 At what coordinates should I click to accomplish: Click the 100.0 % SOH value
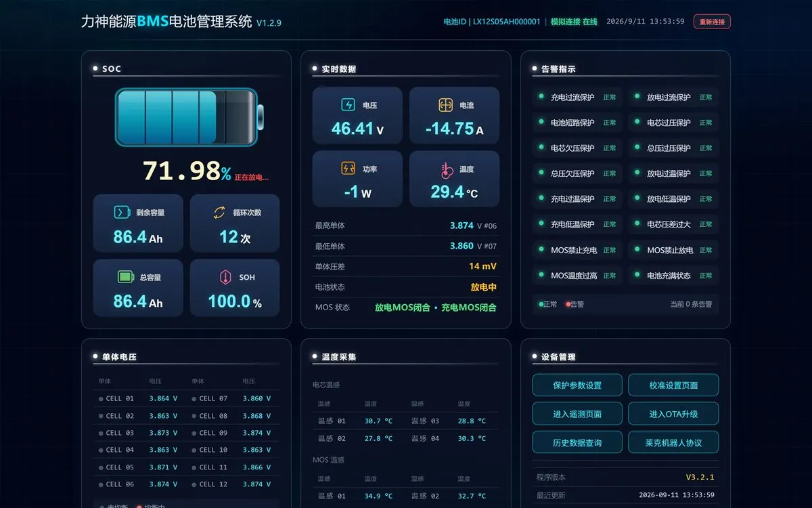235,301
